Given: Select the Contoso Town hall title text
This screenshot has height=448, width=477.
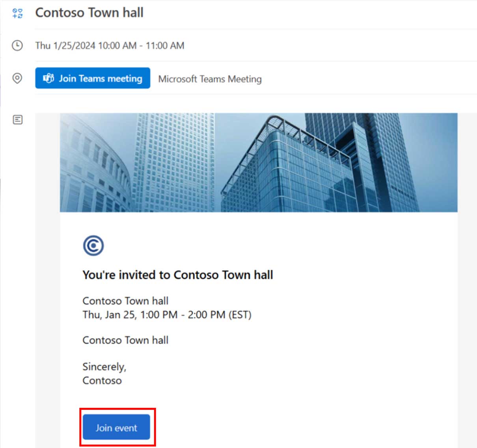Looking at the screenshot, I should pyautogui.click(x=89, y=13).
